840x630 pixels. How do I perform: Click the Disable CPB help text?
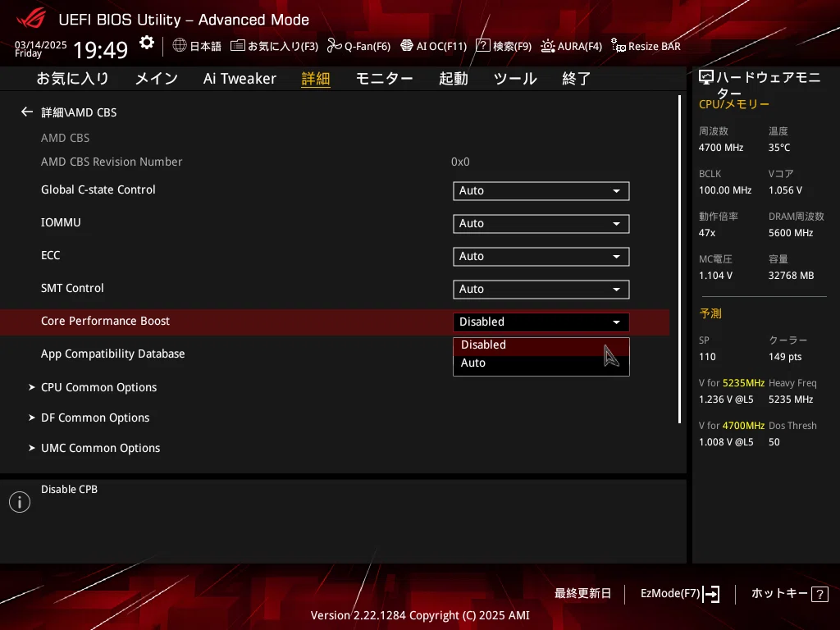point(69,490)
